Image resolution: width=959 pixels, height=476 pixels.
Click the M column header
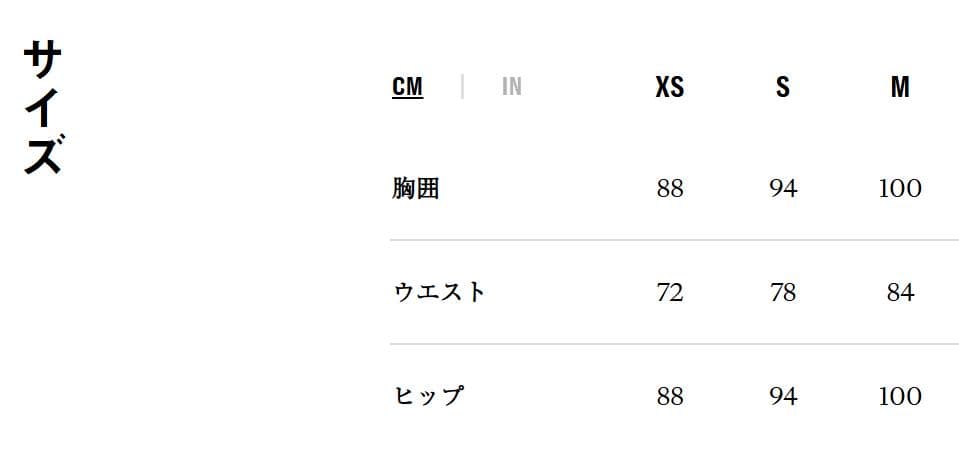tap(899, 87)
